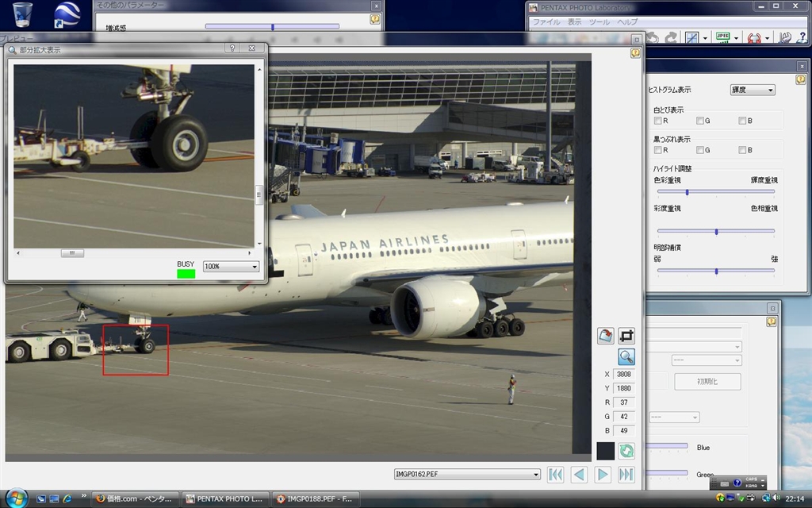This screenshot has width=812, height=508.
Task: Click the 増減感 slider in the parameter window
Action: tap(272, 26)
